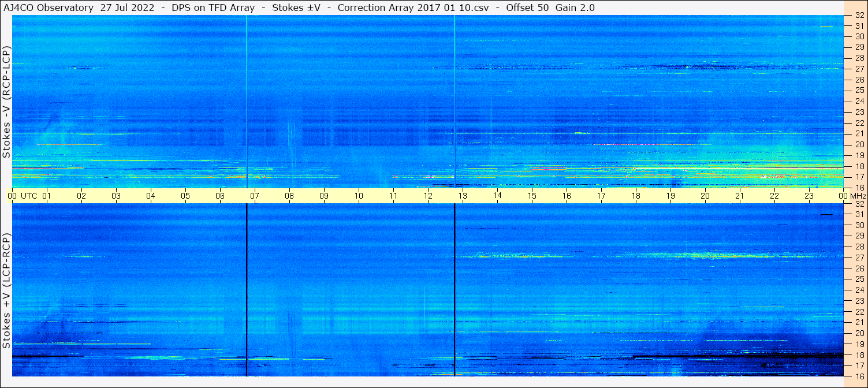Select the 05 hour tick label
This screenshot has width=868, height=388.
pyautogui.click(x=185, y=196)
